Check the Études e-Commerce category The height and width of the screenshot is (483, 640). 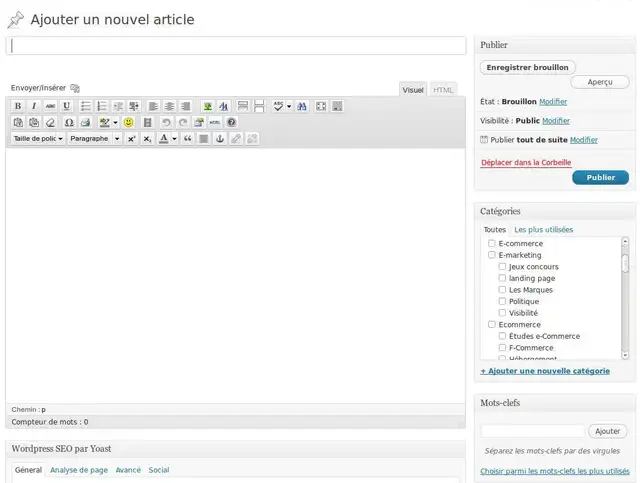point(502,336)
